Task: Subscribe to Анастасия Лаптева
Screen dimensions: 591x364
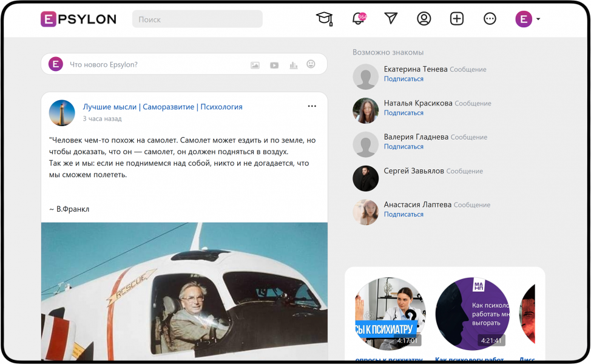Action: point(404,214)
